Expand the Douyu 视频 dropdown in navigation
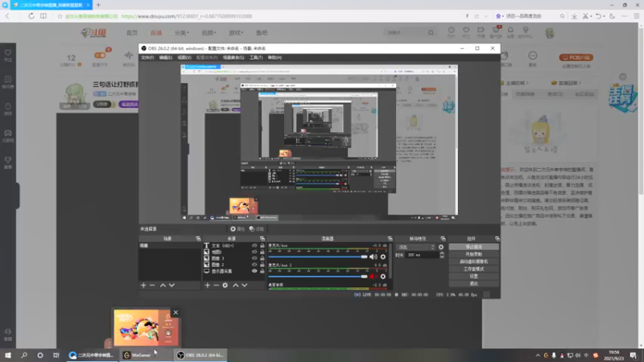 208,33
